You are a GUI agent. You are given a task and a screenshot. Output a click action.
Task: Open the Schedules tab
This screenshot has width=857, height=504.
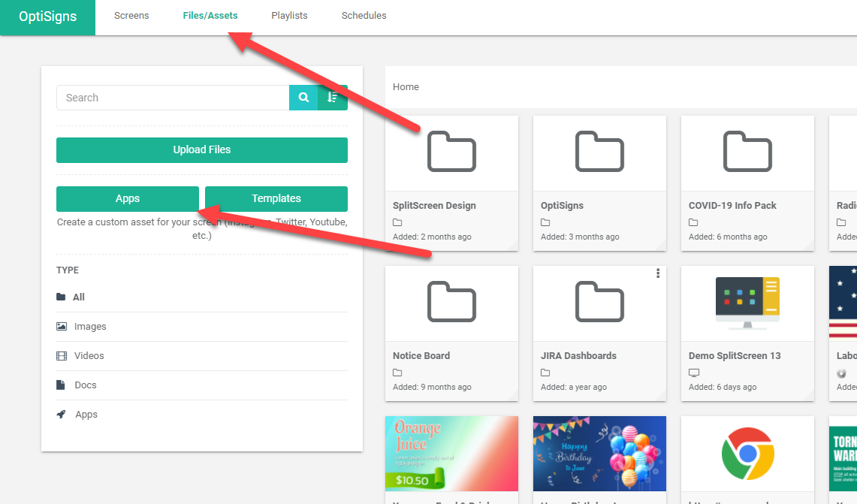tap(364, 16)
